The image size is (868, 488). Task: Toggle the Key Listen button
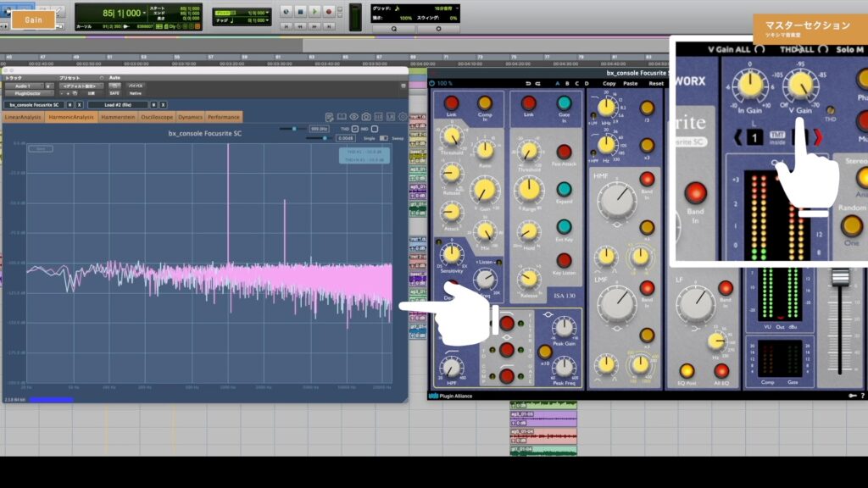tap(564, 261)
